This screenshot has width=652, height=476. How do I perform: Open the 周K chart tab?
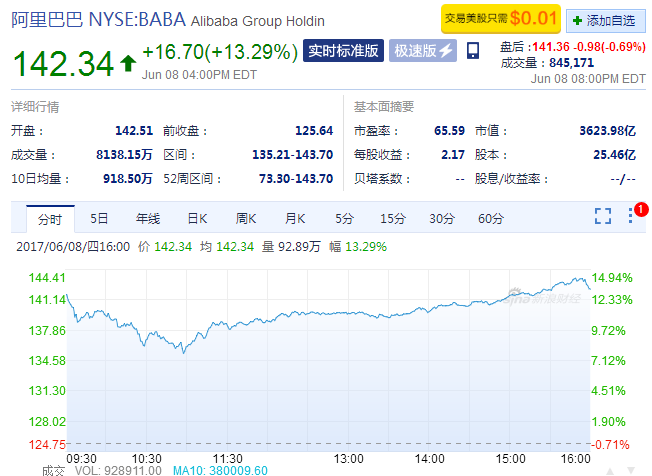[246, 219]
